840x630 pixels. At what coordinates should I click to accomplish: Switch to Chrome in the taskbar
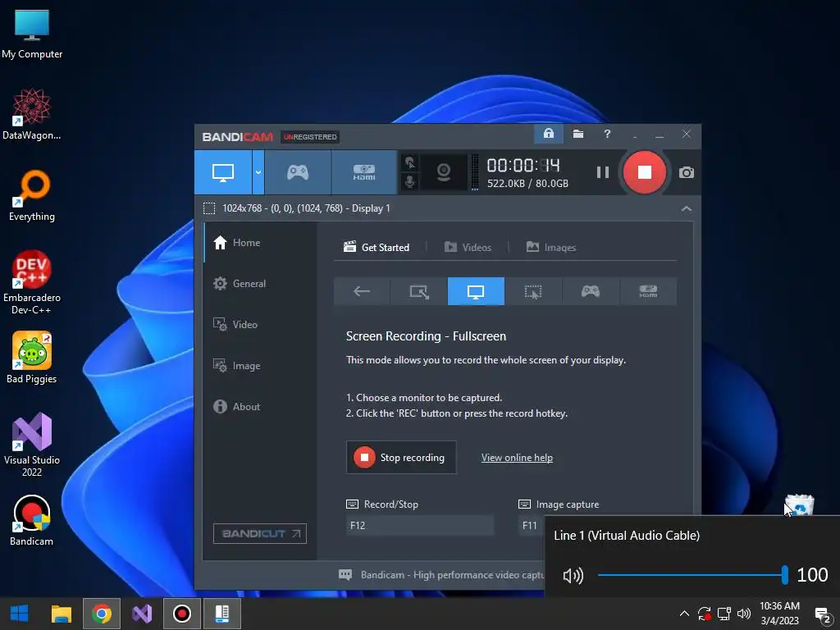click(101, 614)
